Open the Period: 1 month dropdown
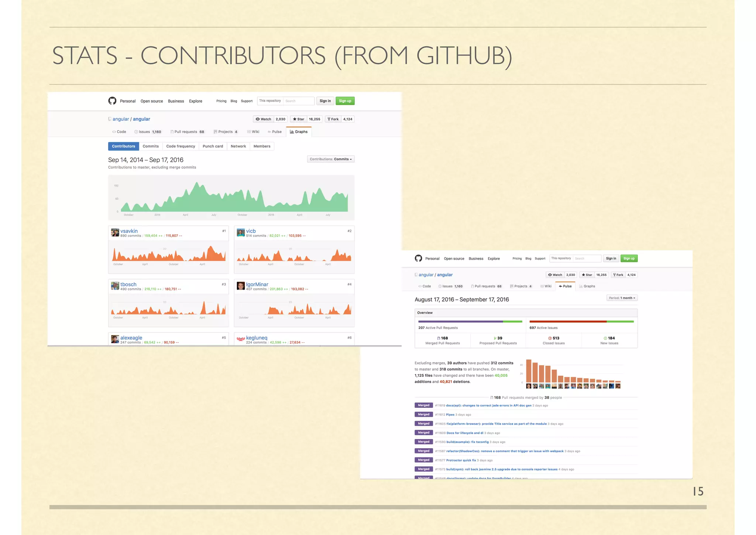Viewport: 756px width, 535px height. [x=622, y=298]
